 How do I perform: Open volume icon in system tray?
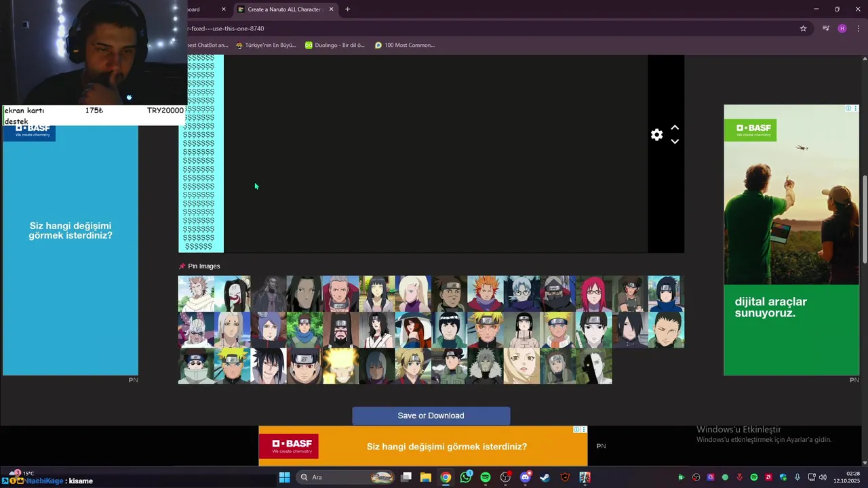pos(823,477)
